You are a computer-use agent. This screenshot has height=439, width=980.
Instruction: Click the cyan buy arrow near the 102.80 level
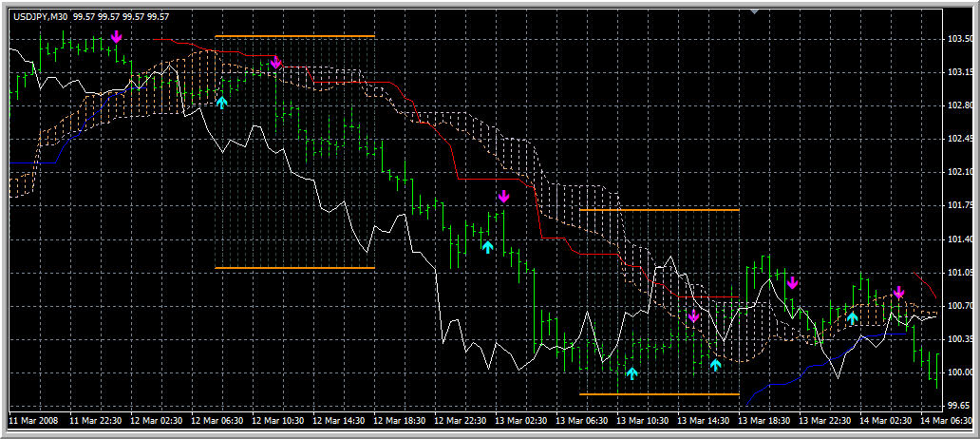click(x=222, y=102)
